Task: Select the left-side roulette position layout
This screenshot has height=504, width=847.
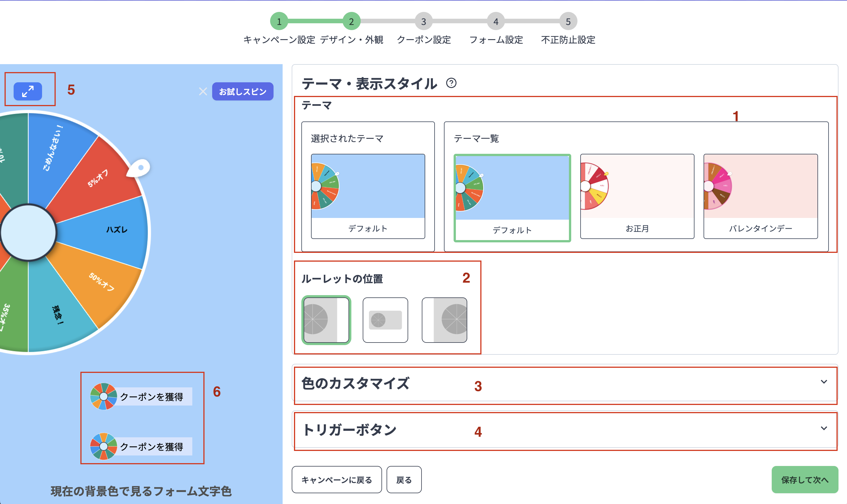Action: click(x=326, y=319)
